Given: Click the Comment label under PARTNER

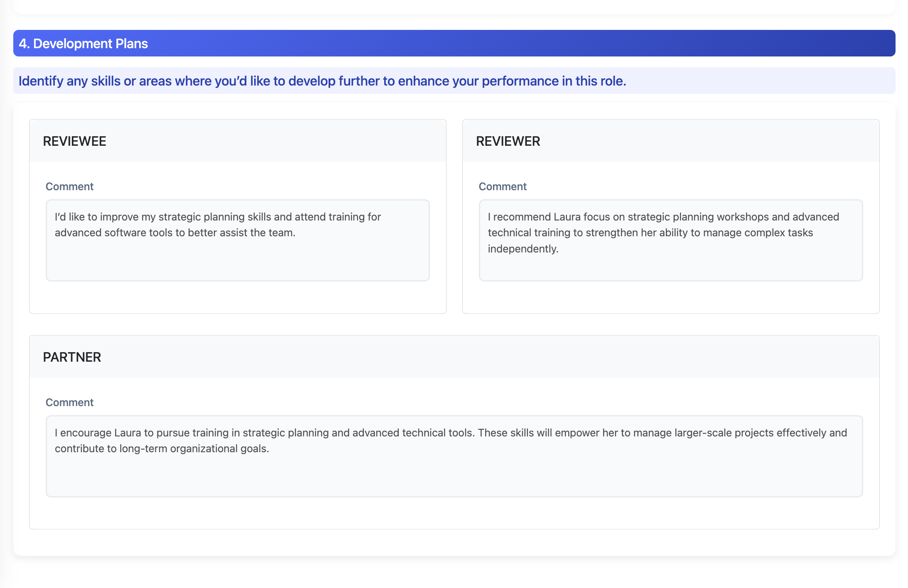Looking at the screenshot, I should click(69, 402).
